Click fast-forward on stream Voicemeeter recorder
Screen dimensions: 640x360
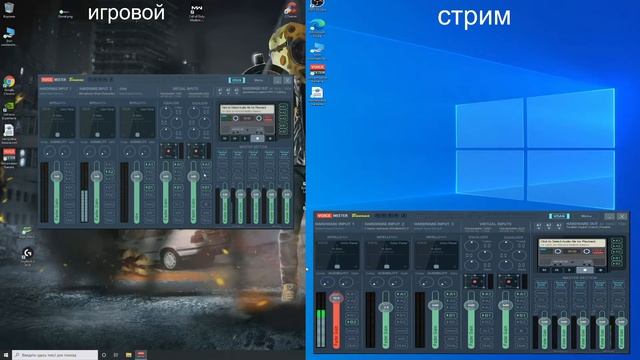557,270
